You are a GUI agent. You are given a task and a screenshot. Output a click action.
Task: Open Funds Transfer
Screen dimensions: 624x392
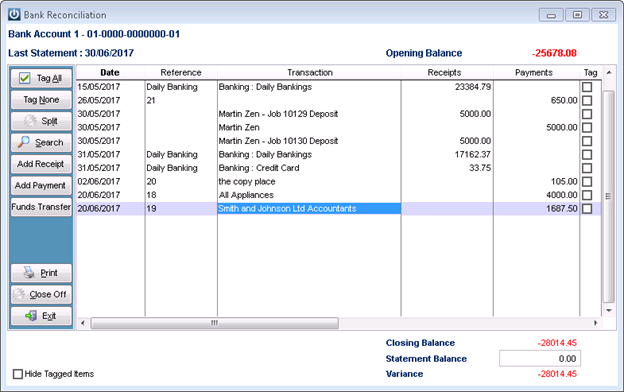41,207
